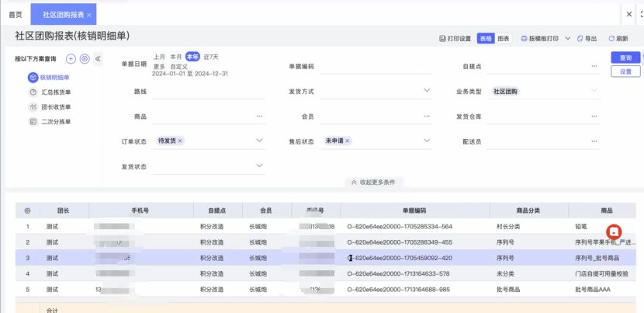
Task: Select 表格 table view toggle
Action: [x=486, y=38]
